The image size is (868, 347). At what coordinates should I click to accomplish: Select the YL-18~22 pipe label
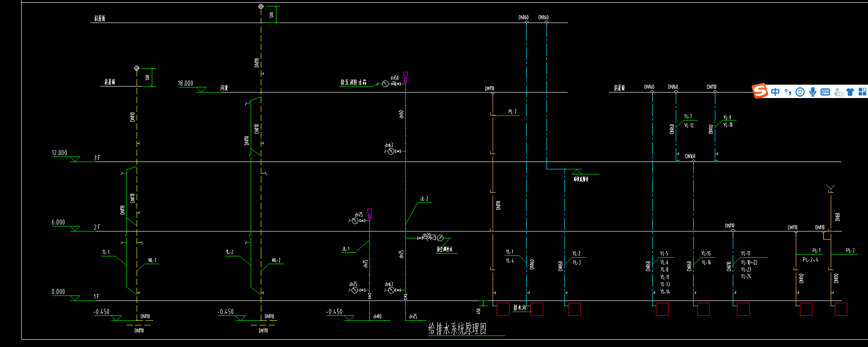coord(749,263)
